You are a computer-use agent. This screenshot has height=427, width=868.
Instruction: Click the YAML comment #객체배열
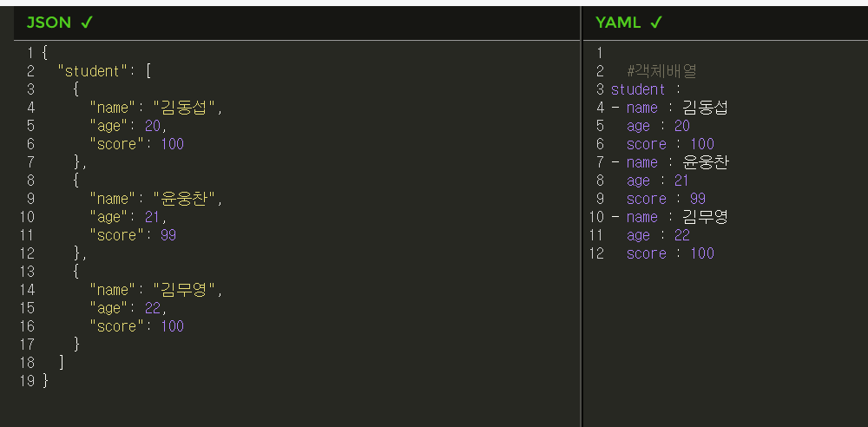point(661,71)
